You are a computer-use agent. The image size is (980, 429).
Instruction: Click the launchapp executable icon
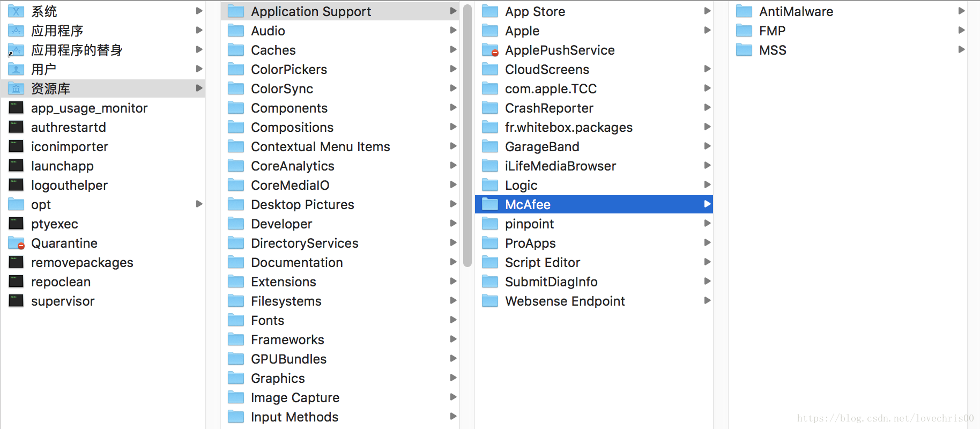pos(16,166)
